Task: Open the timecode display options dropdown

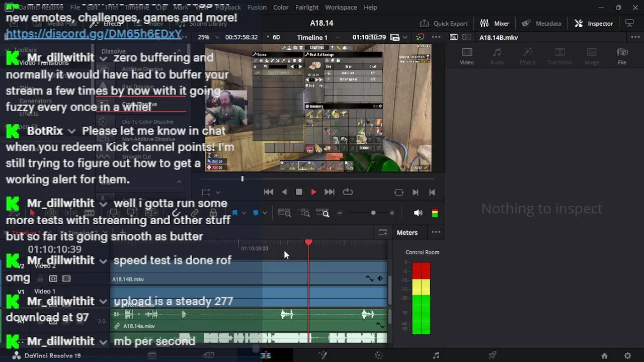Action: 406,37
